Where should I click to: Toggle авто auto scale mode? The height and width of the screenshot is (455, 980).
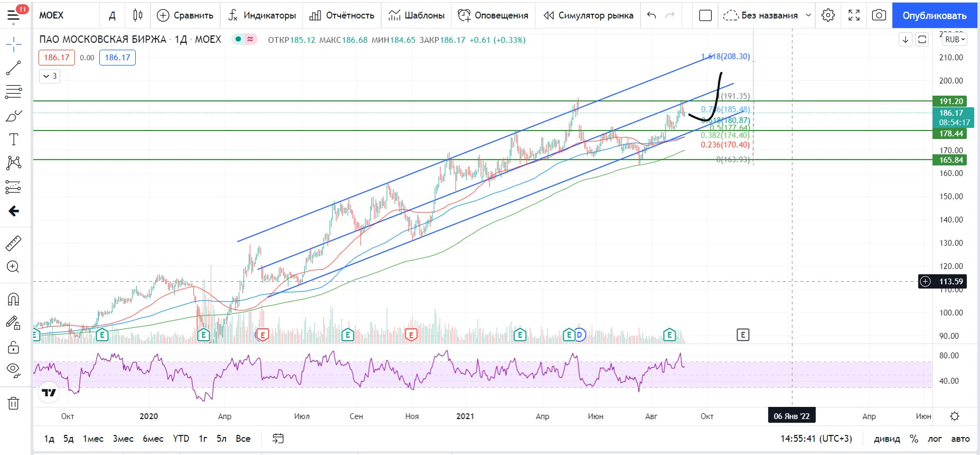[x=960, y=439]
